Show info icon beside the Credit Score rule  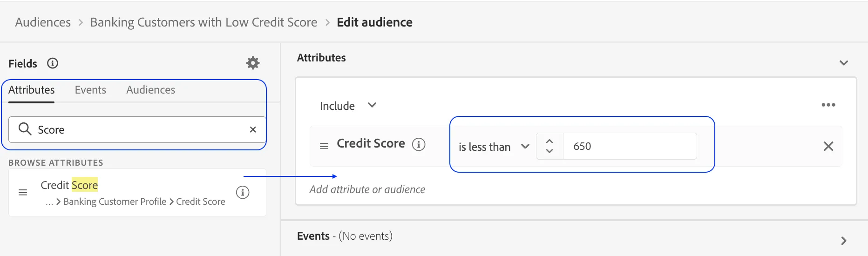coord(419,144)
